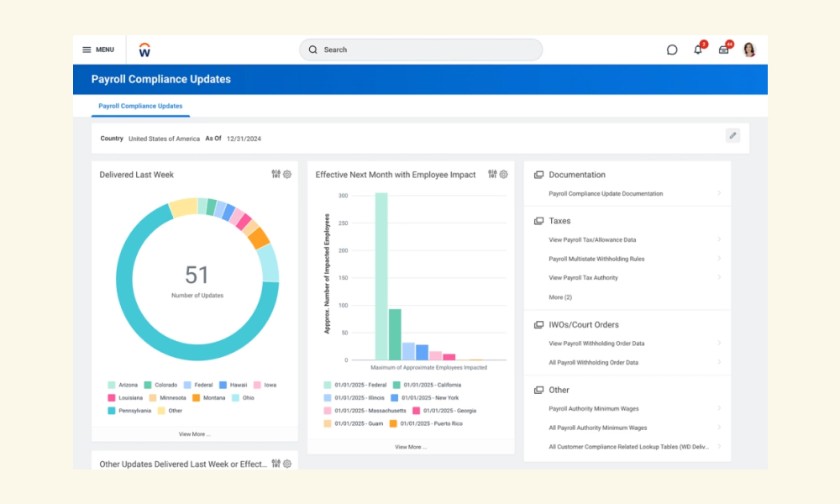This screenshot has width=840, height=504.
Task: Open Payroll Compliance Update Documentation link
Action: click(x=606, y=193)
